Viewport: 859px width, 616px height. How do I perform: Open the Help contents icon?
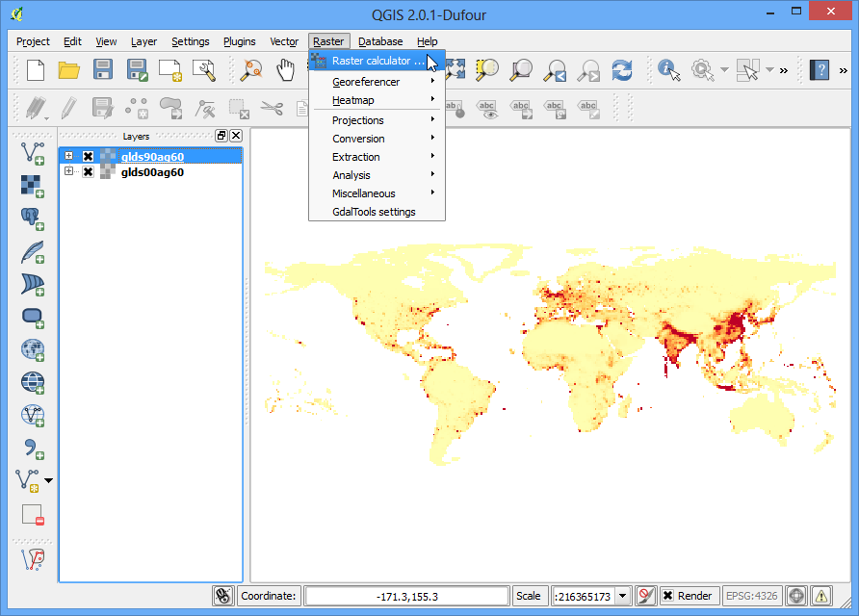(819, 70)
